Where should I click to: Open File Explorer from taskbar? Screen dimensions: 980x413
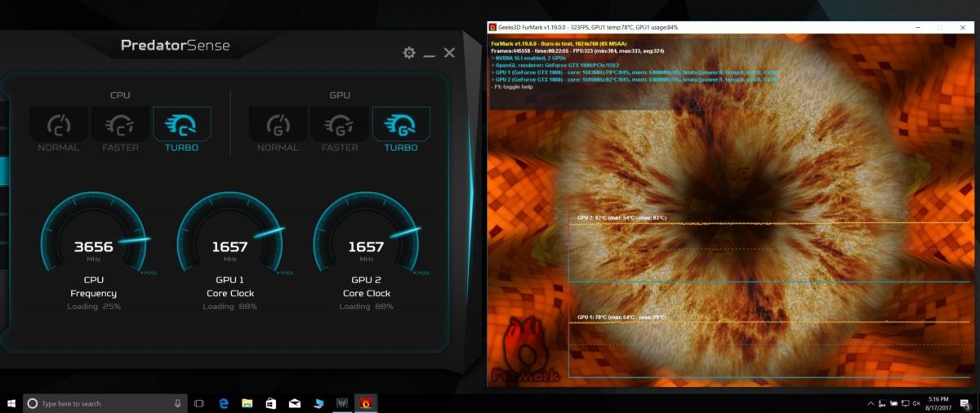(247, 403)
